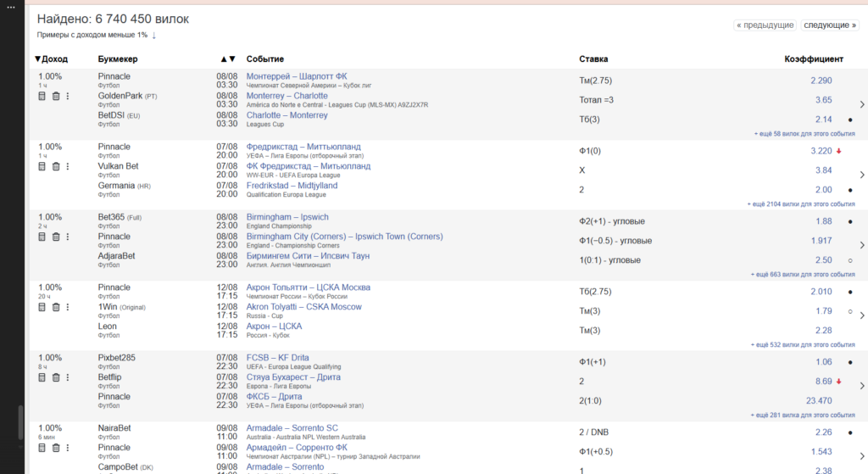Open Fredrikstad – Midtjylland event link

(292, 186)
